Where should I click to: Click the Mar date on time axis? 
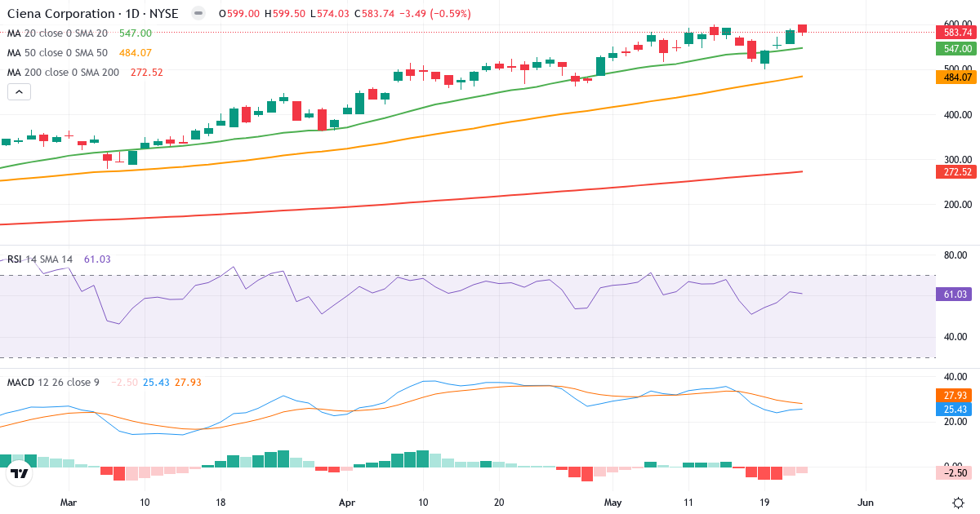69,503
